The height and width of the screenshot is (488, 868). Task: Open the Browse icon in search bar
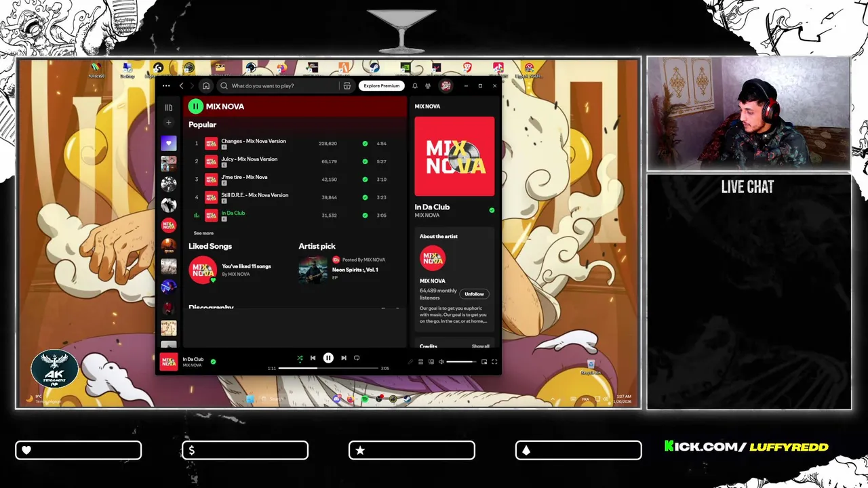pyautogui.click(x=347, y=86)
